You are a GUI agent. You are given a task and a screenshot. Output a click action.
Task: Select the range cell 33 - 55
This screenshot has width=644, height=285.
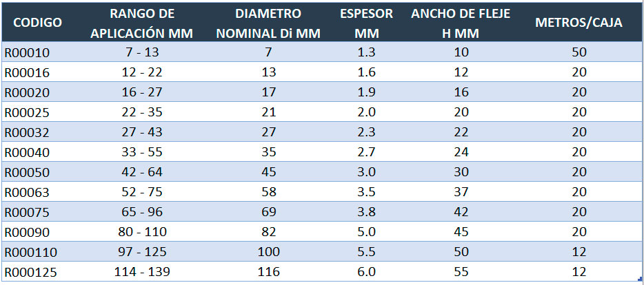click(141, 152)
